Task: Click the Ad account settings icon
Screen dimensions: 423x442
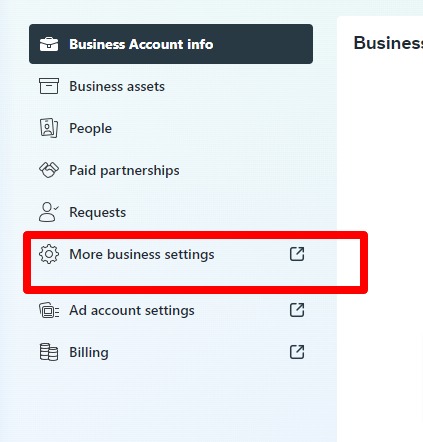Action: point(49,310)
